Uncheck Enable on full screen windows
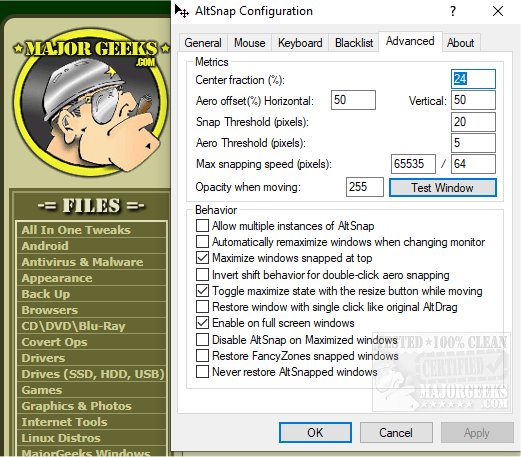The width and height of the screenshot is (521, 457). tap(202, 323)
